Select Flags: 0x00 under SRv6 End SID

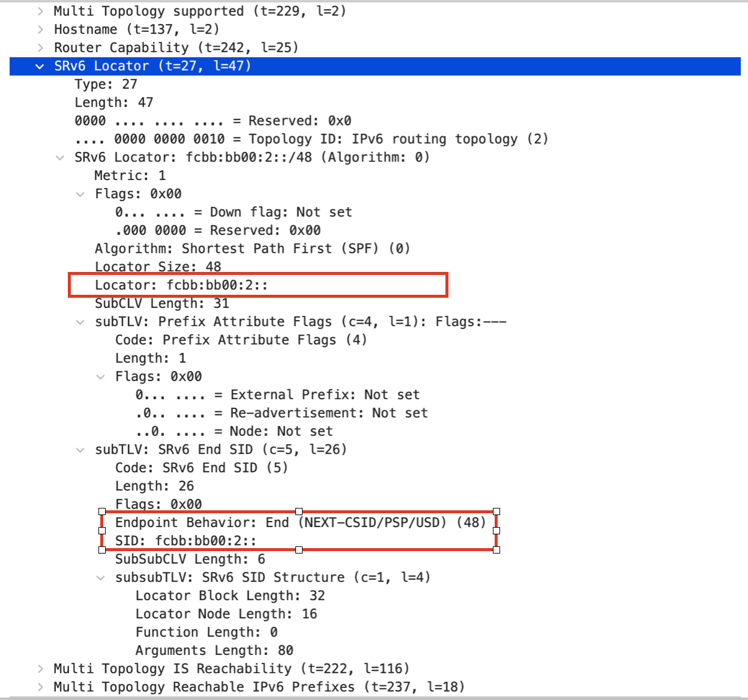(158, 504)
